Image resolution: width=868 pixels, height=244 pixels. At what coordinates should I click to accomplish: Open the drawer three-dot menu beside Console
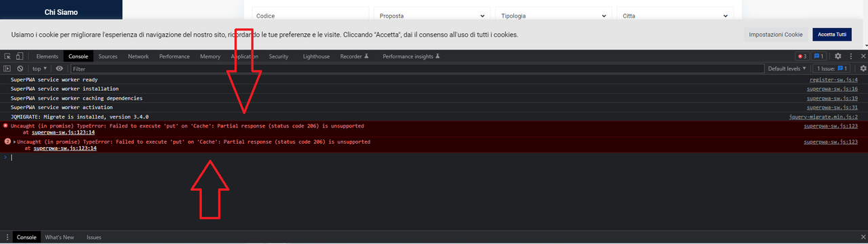click(x=7, y=237)
